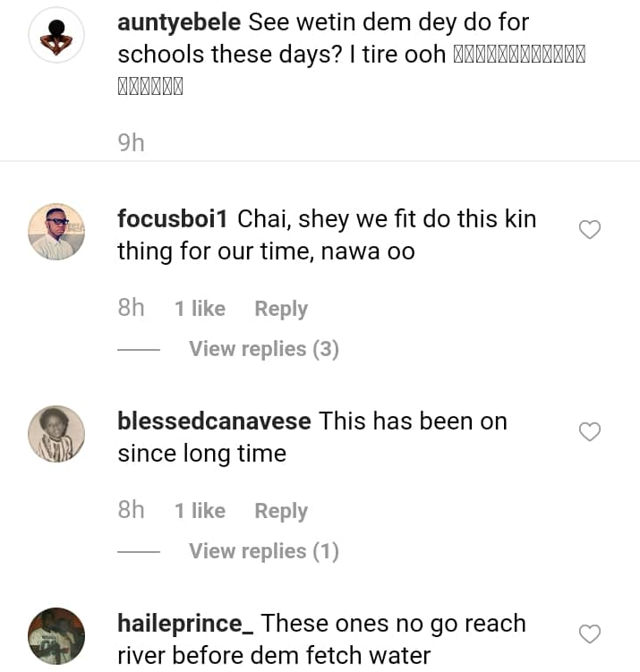Open focusboi1's profile avatar
Screen dimensions: 640x672
pos(56,231)
